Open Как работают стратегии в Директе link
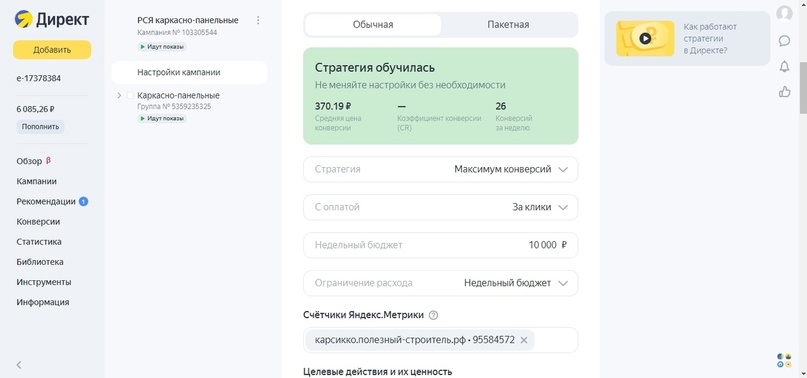The height and width of the screenshot is (378, 807). pos(710,38)
